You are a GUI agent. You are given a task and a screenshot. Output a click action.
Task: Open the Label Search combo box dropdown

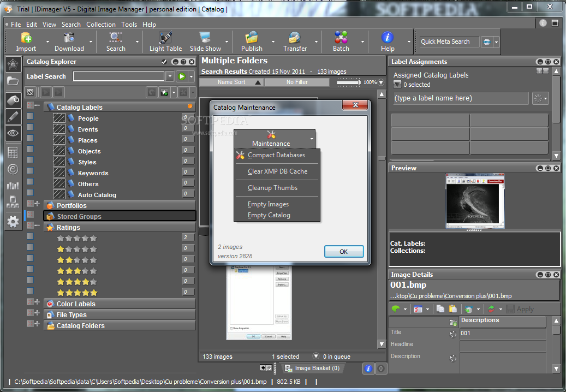click(x=170, y=76)
